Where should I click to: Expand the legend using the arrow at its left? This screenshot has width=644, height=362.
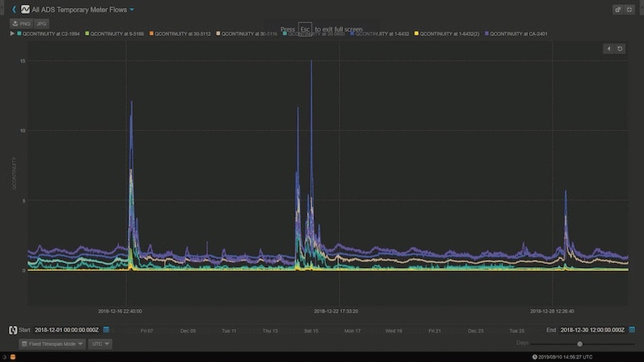[x=10, y=35]
